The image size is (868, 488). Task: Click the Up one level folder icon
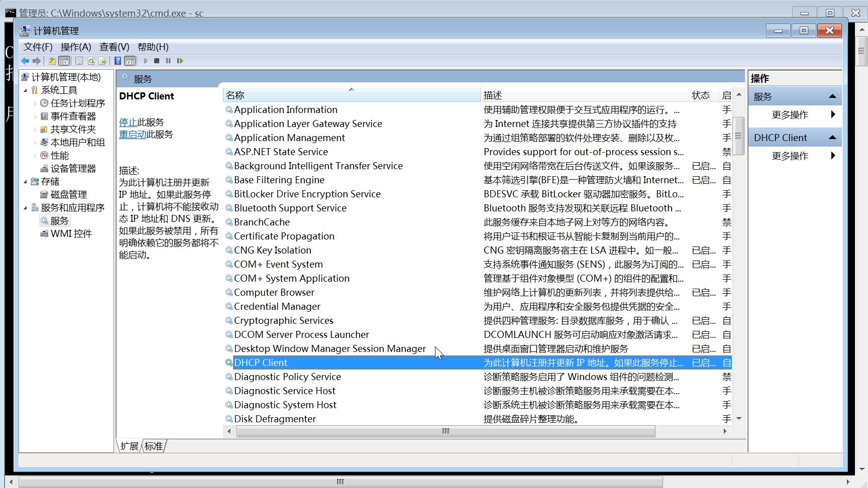coord(52,61)
